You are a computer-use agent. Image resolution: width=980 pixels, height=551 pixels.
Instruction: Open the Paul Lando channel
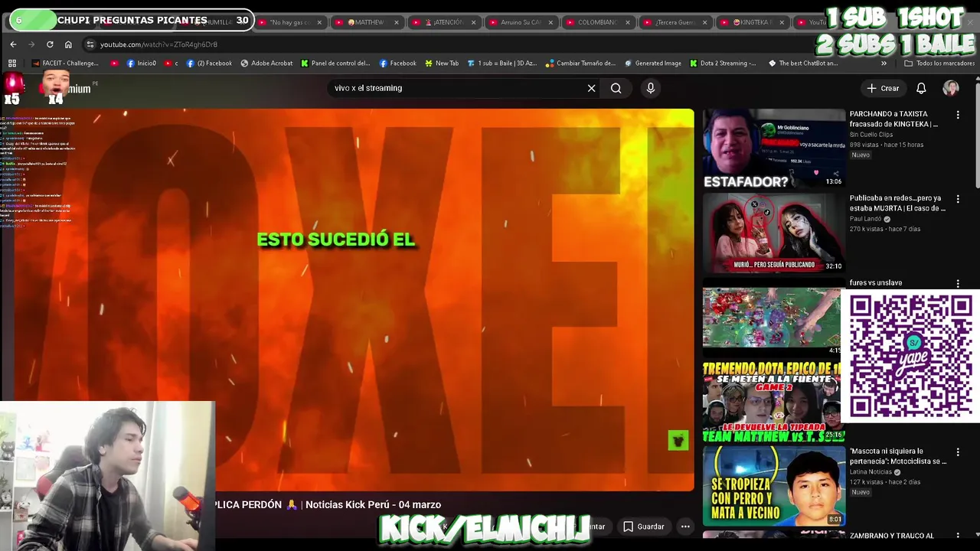click(x=866, y=219)
